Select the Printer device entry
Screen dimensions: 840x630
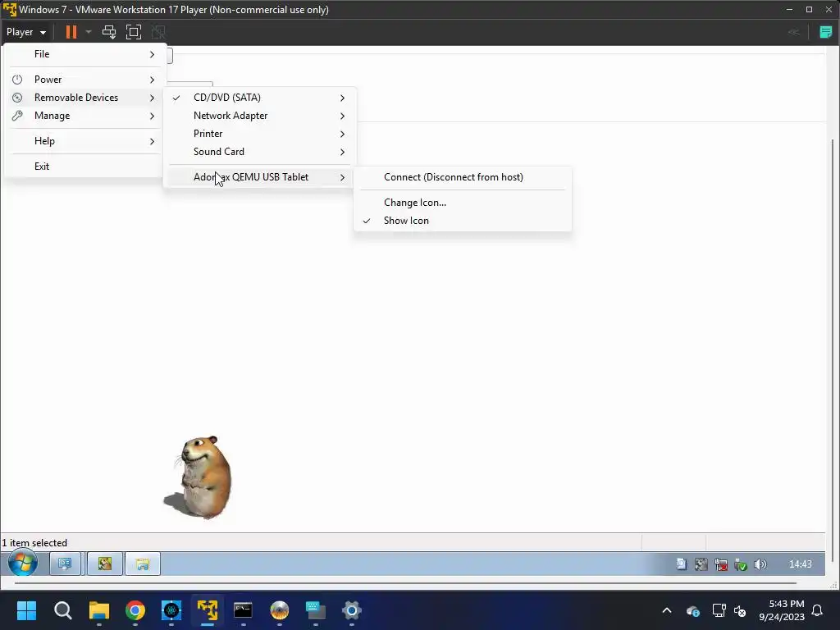point(259,134)
